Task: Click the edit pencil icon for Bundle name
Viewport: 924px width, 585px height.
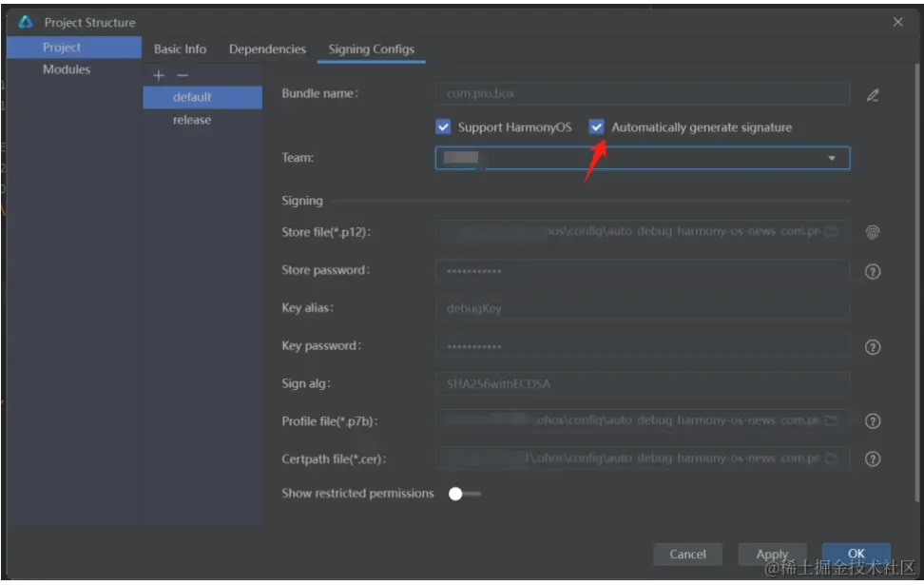Action: (873, 95)
